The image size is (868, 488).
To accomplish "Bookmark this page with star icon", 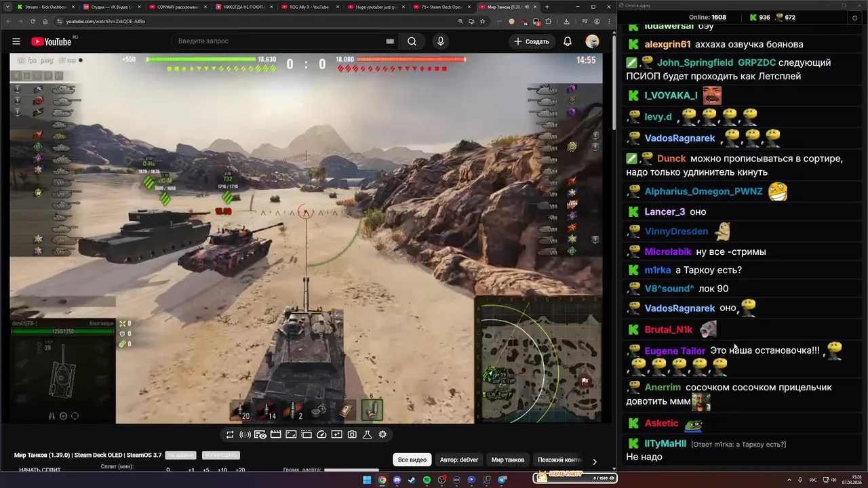I will tap(482, 21).
